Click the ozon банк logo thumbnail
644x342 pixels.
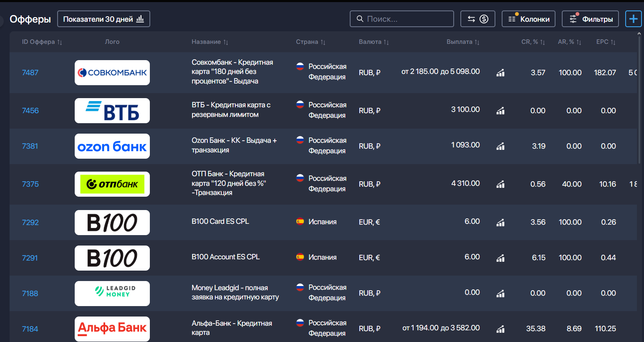pyautogui.click(x=112, y=146)
